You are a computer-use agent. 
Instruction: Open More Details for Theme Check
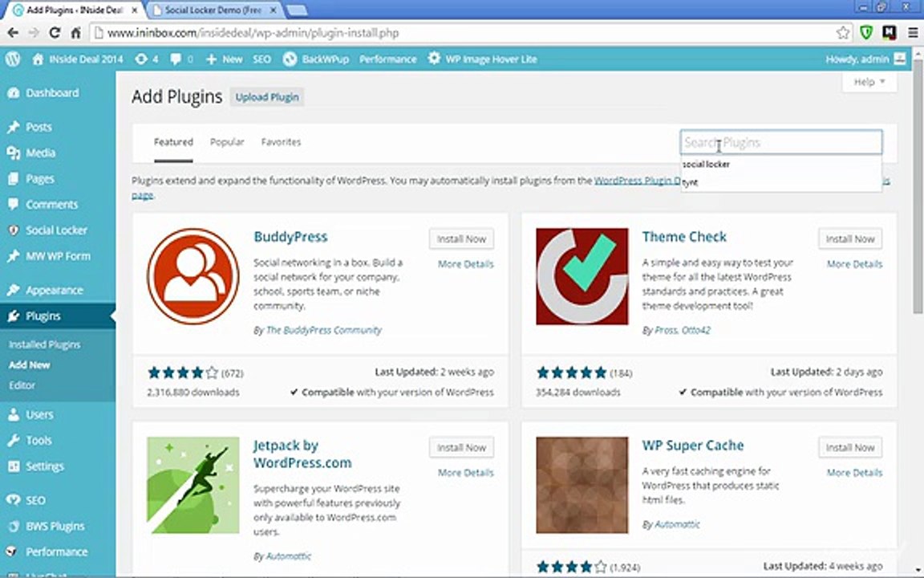coord(854,264)
